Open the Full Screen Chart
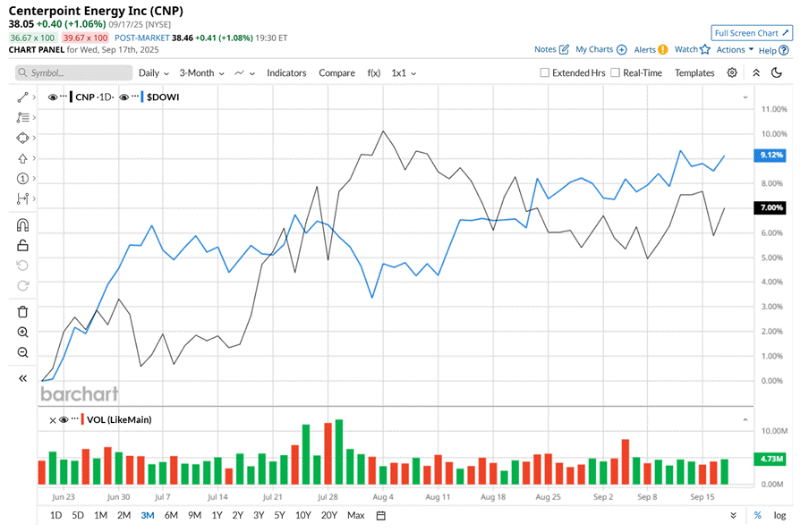The width and height of the screenshot is (809, 532). click(x=752, y=33)
